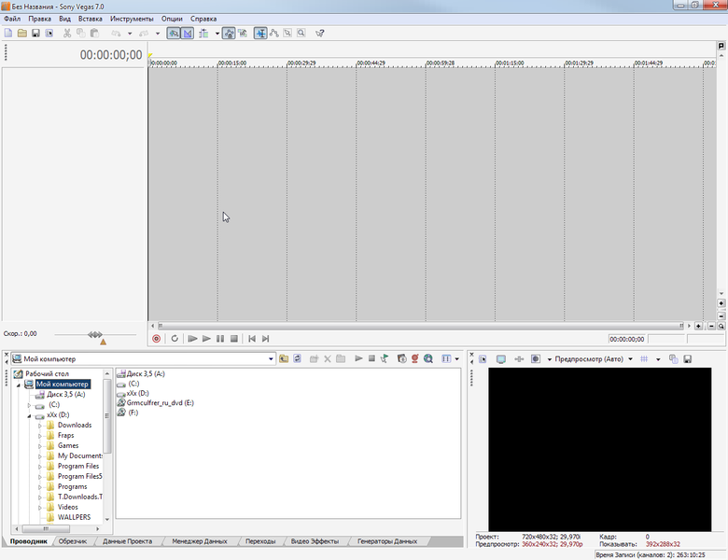Open the Правка menu
The height and width of the screenshot is (560, 728).
pos(39,19)
